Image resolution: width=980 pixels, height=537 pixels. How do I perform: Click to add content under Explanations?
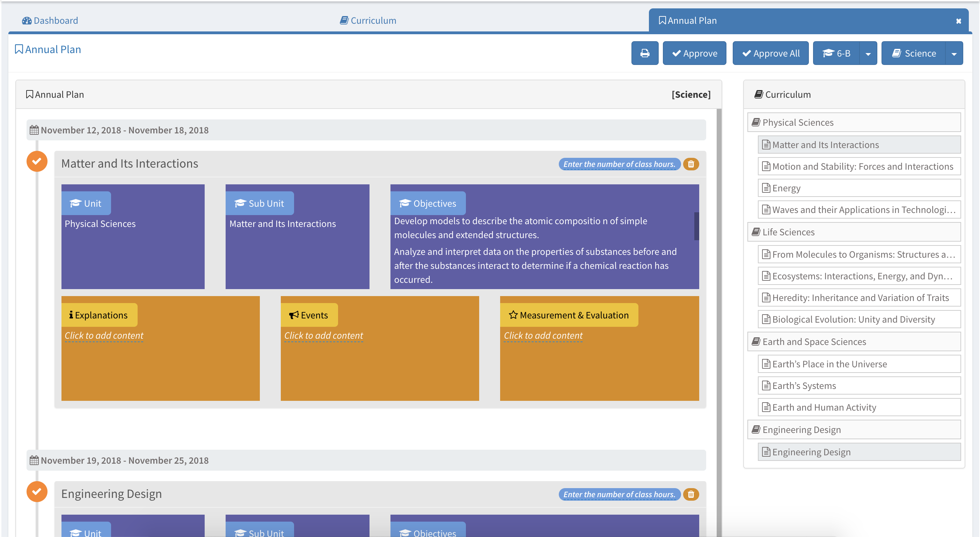click(104, 336)
